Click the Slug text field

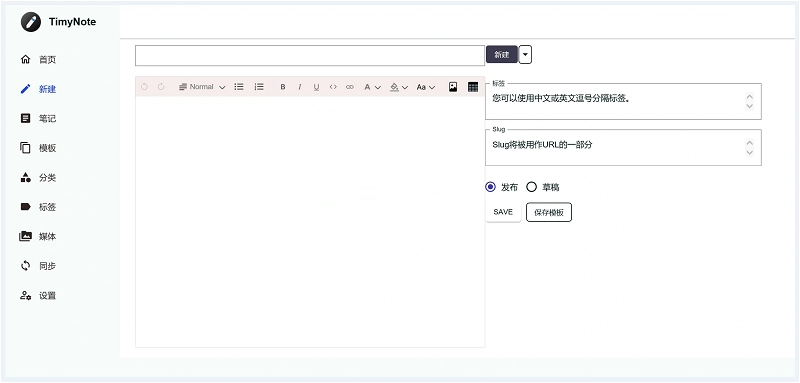point(623,147)
